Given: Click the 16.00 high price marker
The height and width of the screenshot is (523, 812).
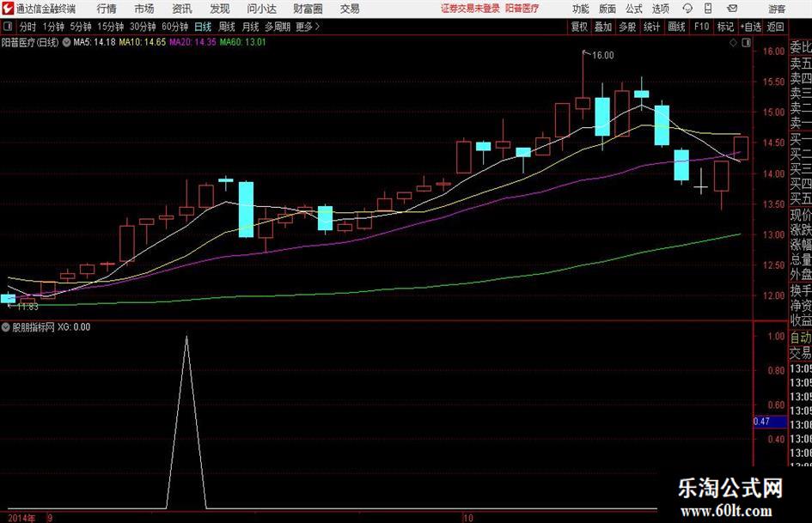Looking at the screenshot, I should [603, 56].
